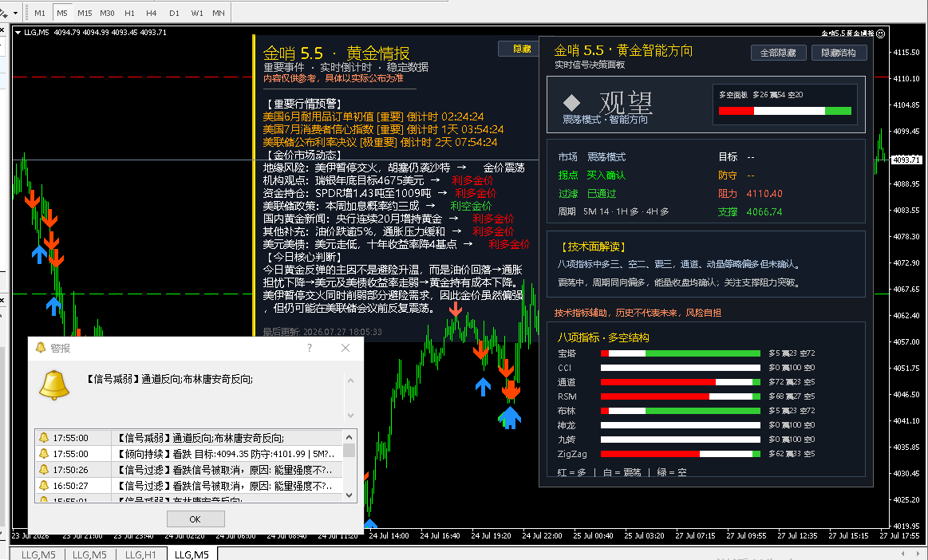928x560 pixels.
Task: Click the large golden bell icon
Action: (53, 385)
